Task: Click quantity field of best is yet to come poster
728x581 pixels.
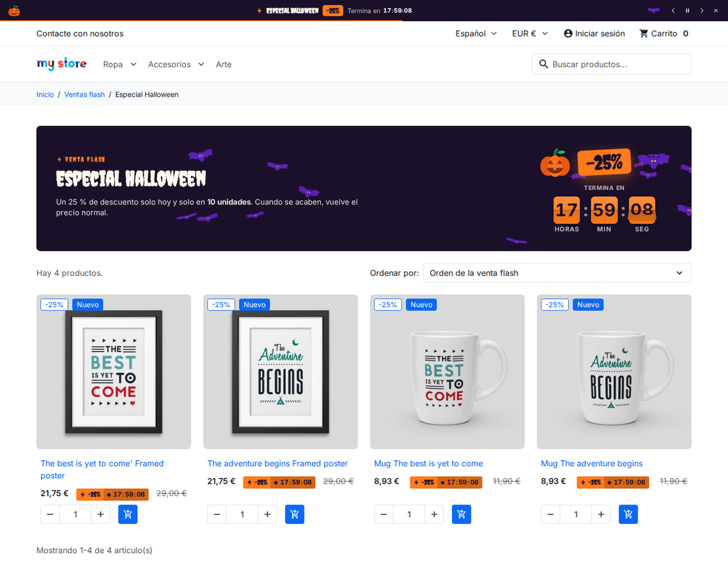Action: 75,514
